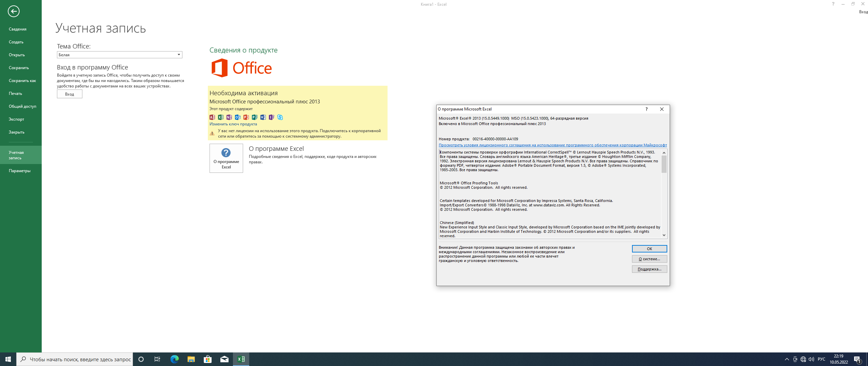The height and width of the screenshot is (366, 868).
Task: Click Вход at the top right corner
Action: tap(863, 12)
